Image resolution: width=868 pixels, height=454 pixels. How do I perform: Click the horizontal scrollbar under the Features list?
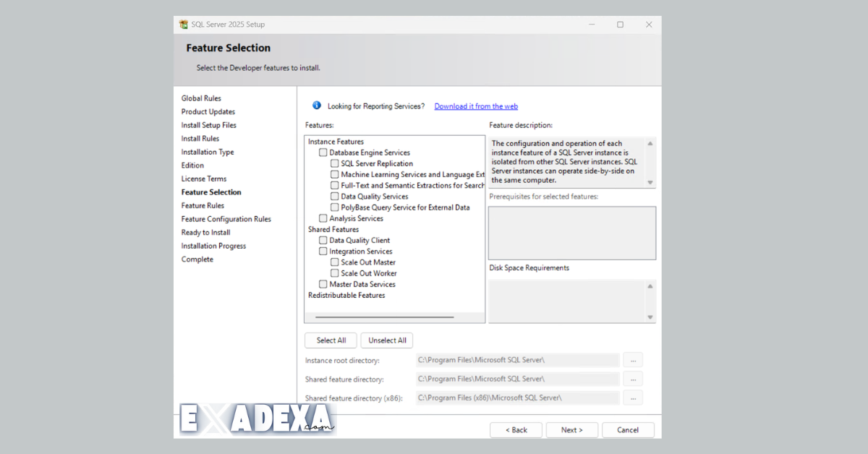coord(383,317)
